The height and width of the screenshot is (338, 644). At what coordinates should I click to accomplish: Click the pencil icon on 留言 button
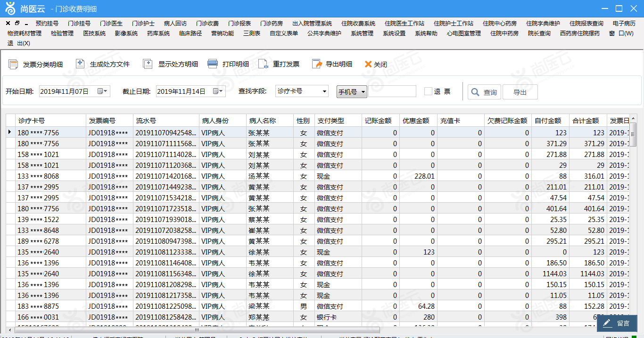(x=607, y=323)
